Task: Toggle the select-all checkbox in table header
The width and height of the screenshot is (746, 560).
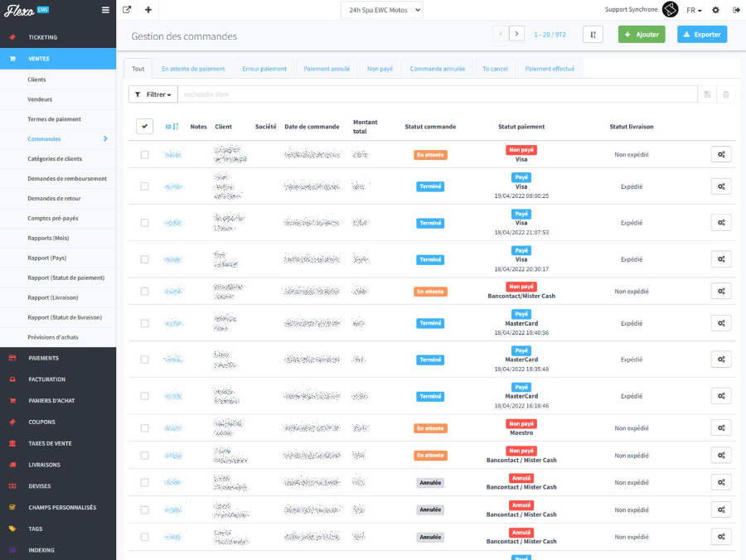Action: click(x=144, y=126)
